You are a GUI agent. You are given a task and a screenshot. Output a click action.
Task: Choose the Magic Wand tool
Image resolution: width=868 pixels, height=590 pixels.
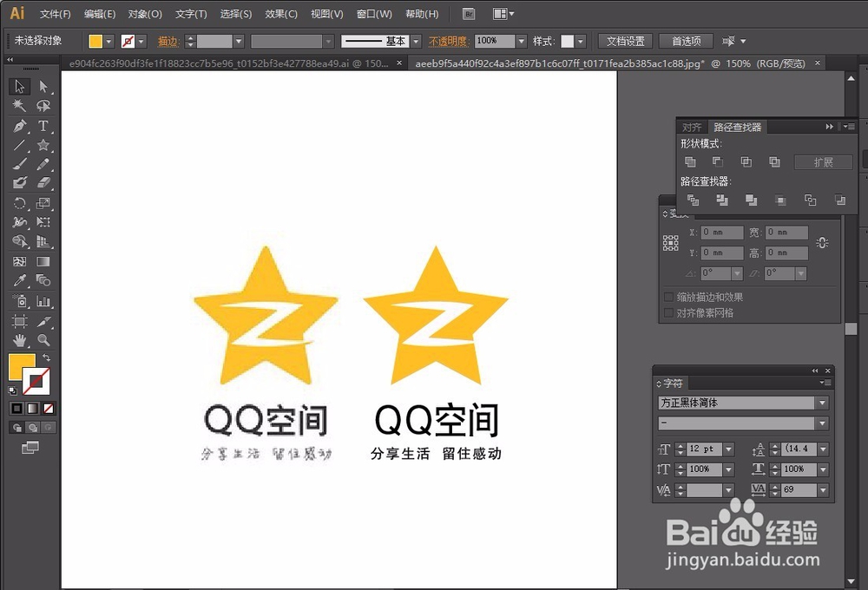point(19,106)
